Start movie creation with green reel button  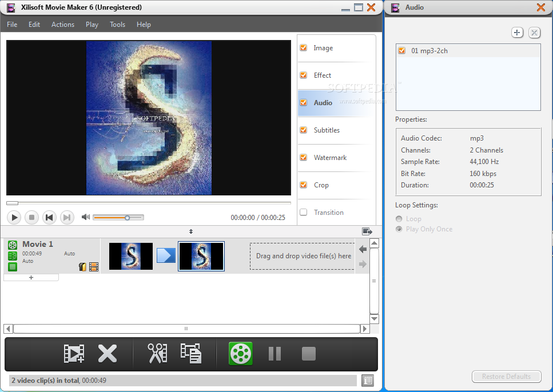coord(241,354)
